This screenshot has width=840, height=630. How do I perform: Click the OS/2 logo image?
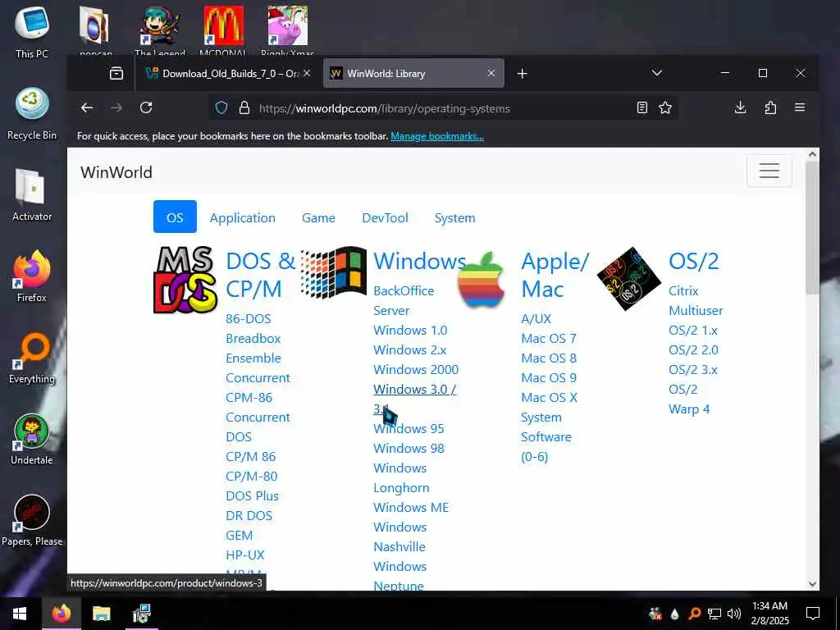click(x=629, y=279)
